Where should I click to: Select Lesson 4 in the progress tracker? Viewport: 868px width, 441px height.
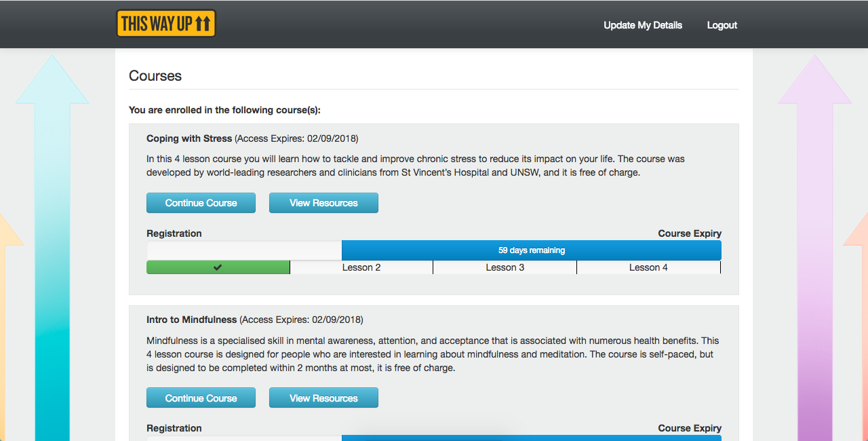pyautogui.click(x=648, y=267)
